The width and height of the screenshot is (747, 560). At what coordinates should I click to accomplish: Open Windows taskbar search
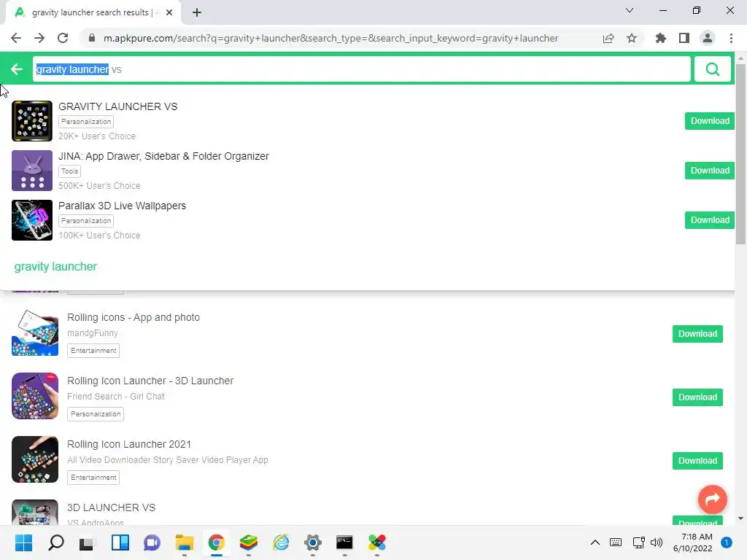point(55,542)
